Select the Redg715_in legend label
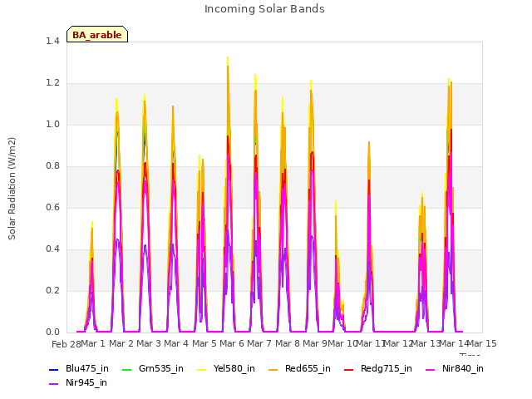 click(387, 369)
